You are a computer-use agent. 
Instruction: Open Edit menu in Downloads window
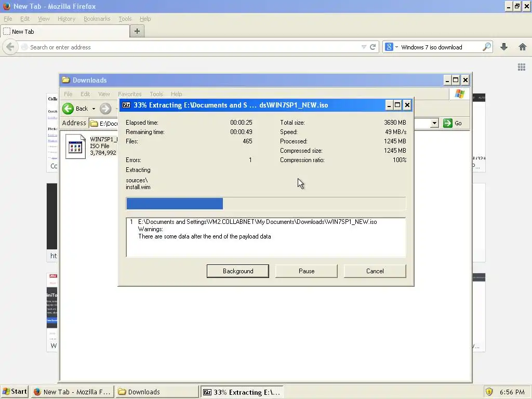click(x=85, y=94)
